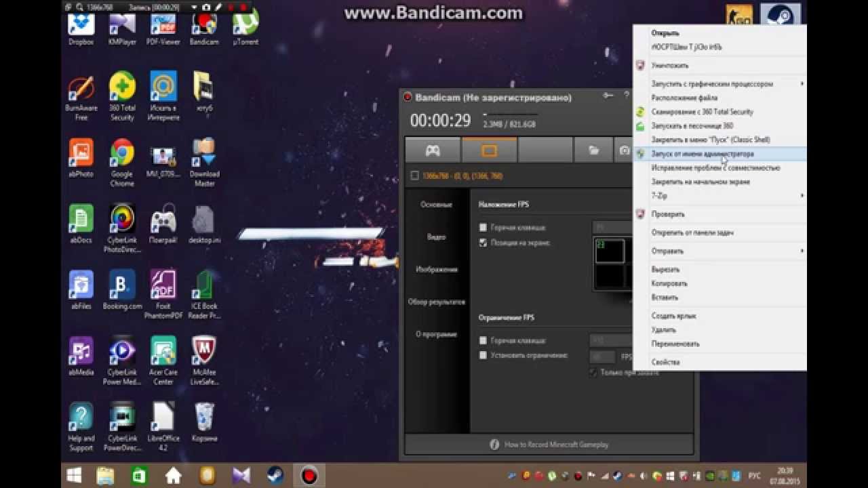The width and height of the screenshot is (868, 488).
Task: Click the red record icon in Bandicam title
Action: tap(408, 97)
